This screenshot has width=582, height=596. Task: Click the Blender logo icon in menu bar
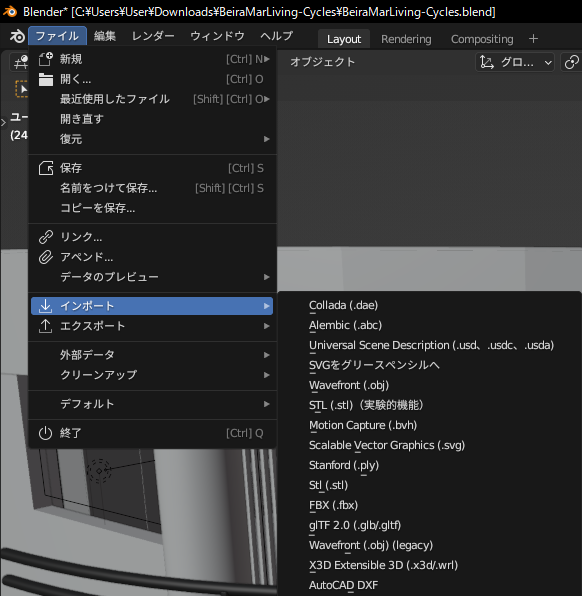[17, 36]
